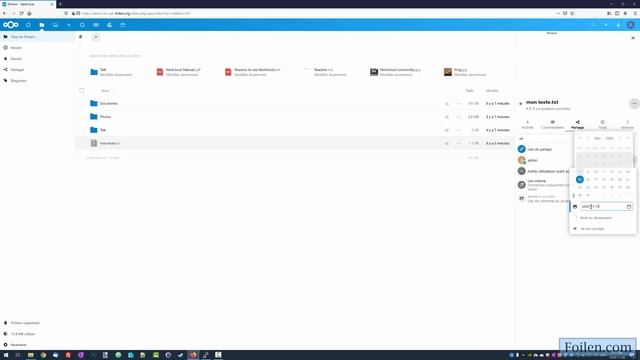Open the Talk app icon

[82, 25]
